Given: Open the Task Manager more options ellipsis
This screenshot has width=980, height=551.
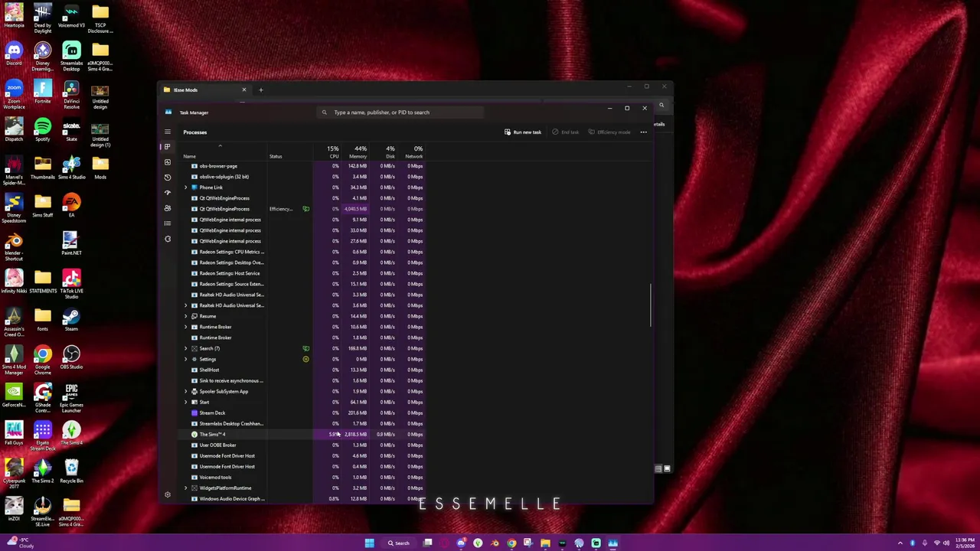Looking at the screenshot, I should [x=643, y=132].
